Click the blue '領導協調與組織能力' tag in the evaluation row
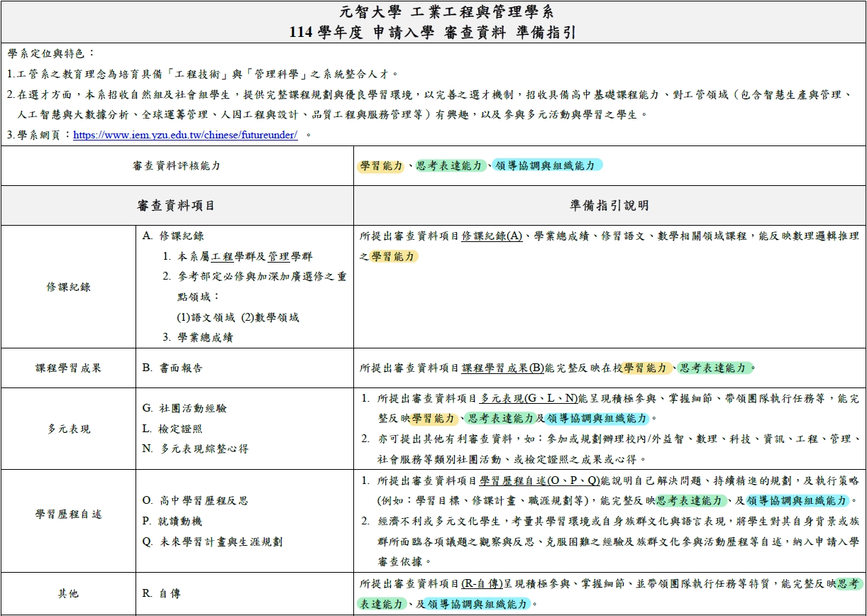 (x=548, y=166)
